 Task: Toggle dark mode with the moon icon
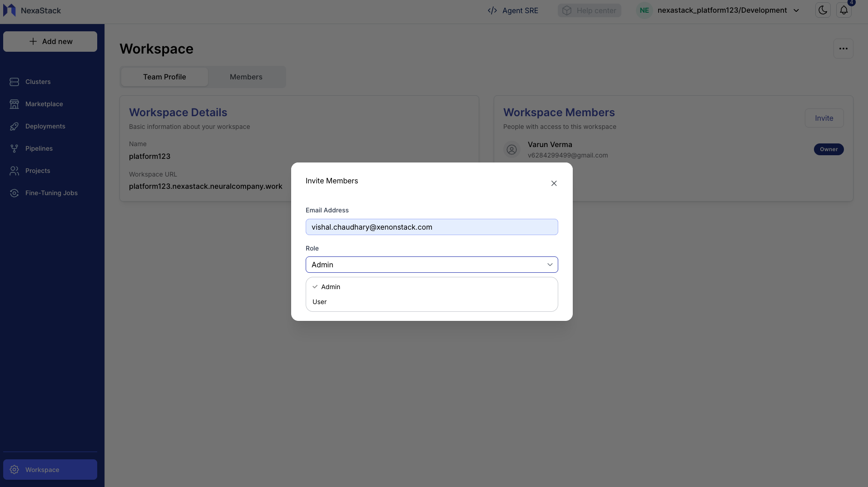point(823,10)
